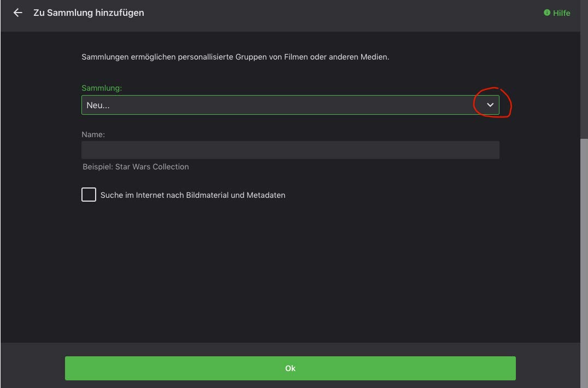588x388 pixels.
Task: Click the label Suche im Internet nach Bildmaterial
Action: [x=167, y=195]
